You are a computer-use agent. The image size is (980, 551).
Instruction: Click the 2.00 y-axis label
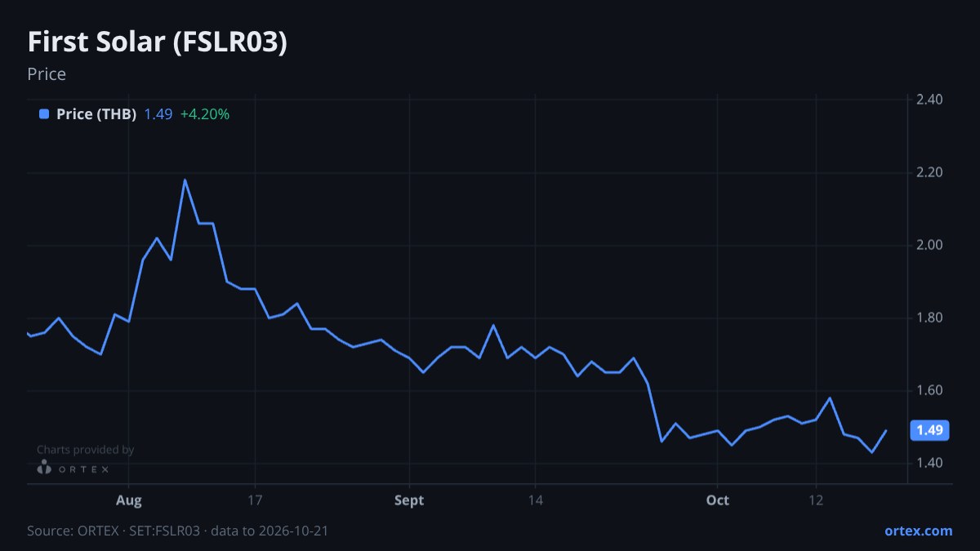(x=930, y=245)
